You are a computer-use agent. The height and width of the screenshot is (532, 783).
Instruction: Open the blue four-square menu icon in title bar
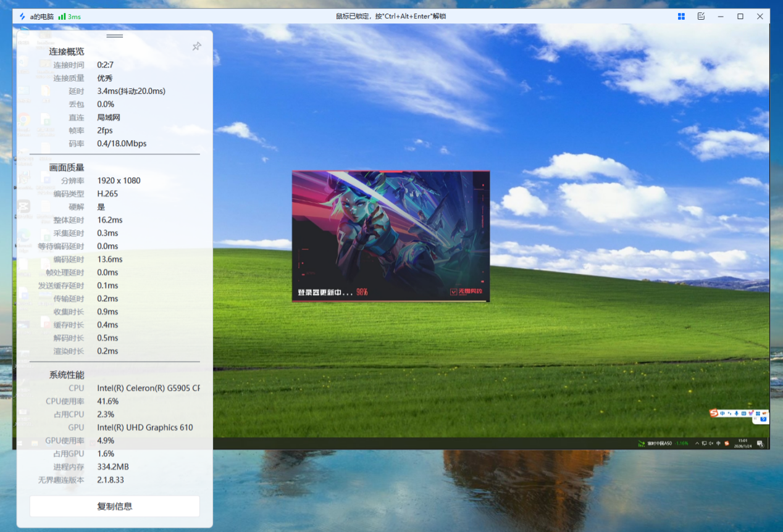(x=681, y=17)
